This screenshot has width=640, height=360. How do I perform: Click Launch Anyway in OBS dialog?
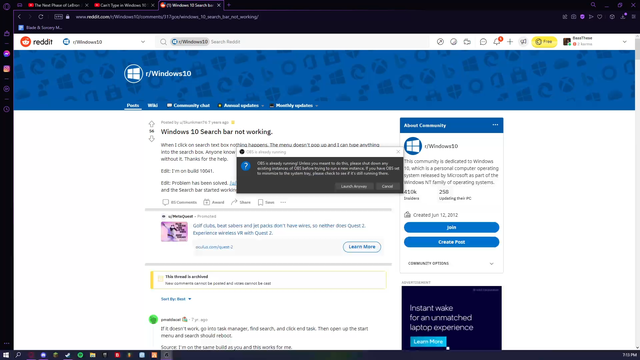point(353,186)
